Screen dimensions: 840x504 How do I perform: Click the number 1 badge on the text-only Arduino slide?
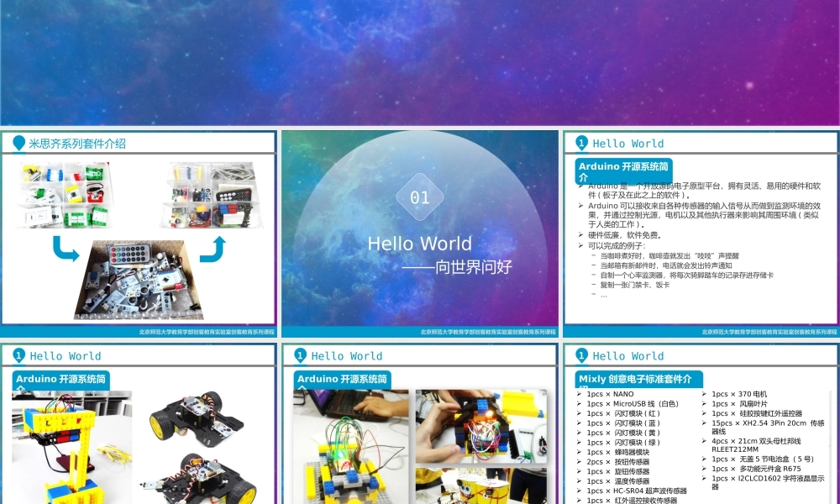[x=581, y=143]
